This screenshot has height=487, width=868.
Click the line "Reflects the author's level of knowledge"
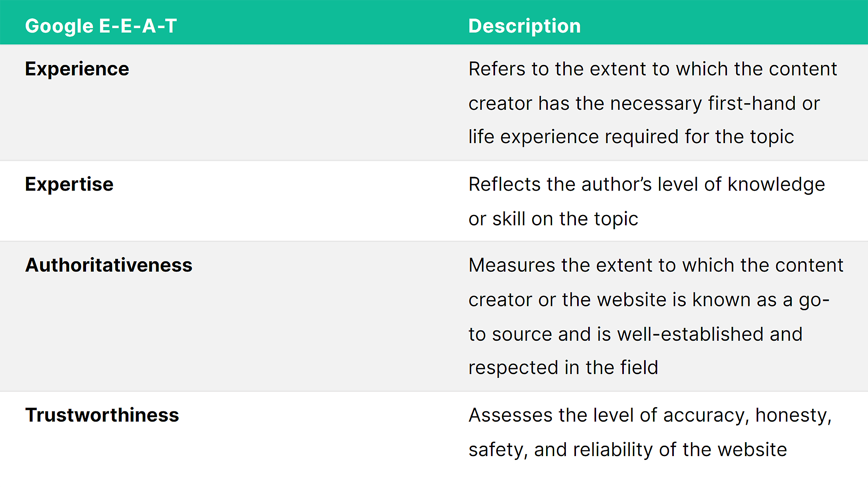point(646,184)
